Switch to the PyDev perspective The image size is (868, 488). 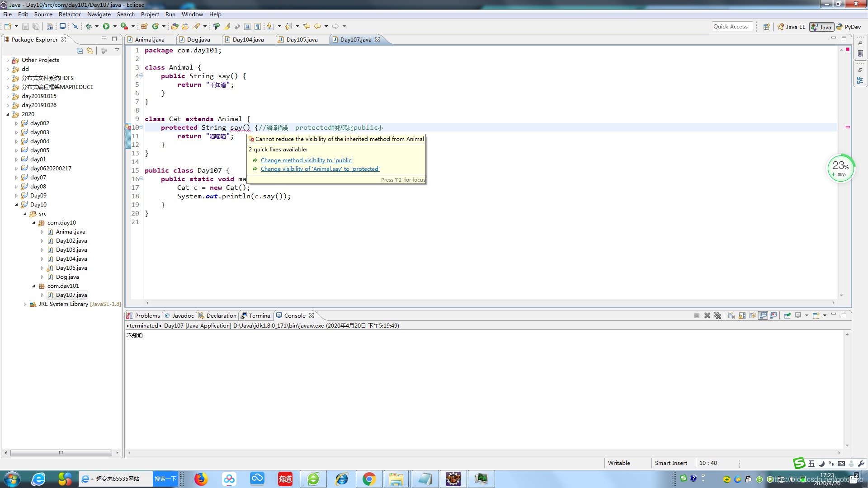coord(849,27)
